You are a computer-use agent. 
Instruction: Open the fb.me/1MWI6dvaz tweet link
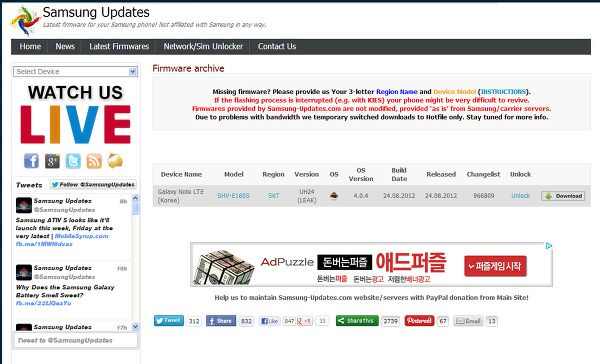click(44, 244)
